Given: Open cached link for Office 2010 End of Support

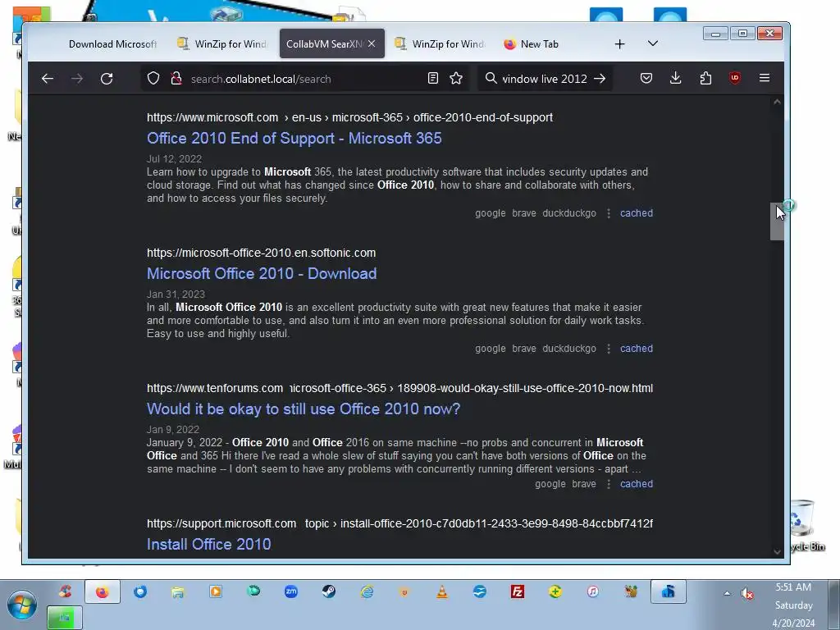Looking at the screenshot, I should tap(637, 213).
